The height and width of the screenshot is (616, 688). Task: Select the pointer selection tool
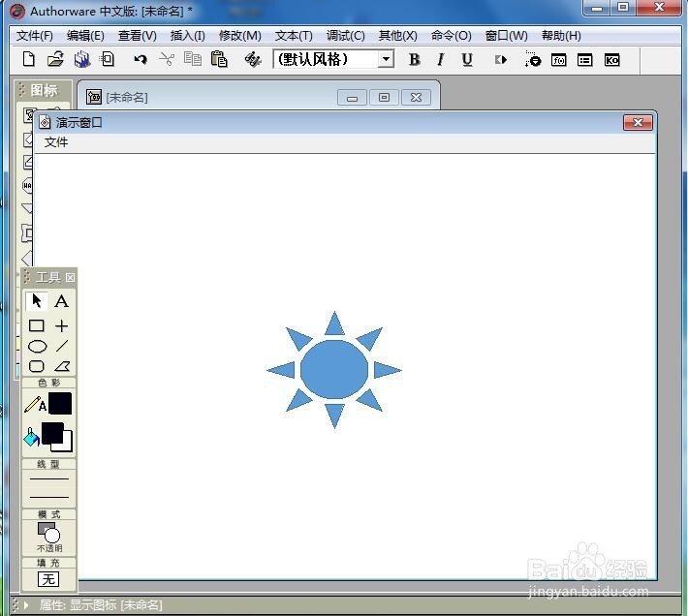pyautogui.click(x=37, y=301)
